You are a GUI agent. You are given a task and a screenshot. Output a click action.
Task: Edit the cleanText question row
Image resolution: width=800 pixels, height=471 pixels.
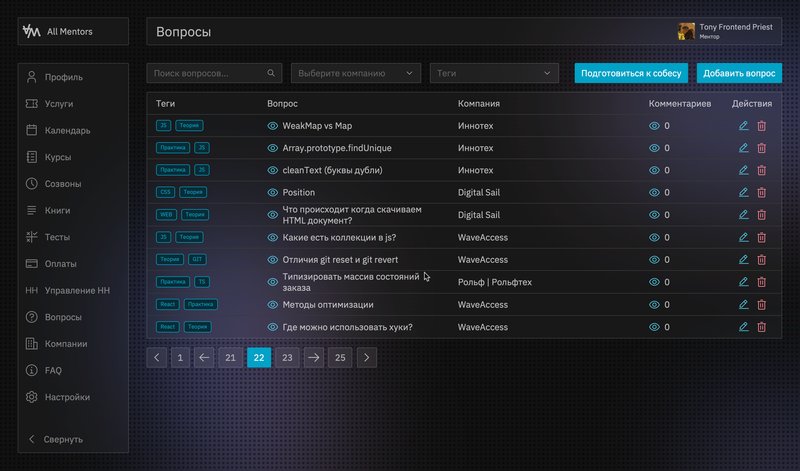tap(743, 170)
